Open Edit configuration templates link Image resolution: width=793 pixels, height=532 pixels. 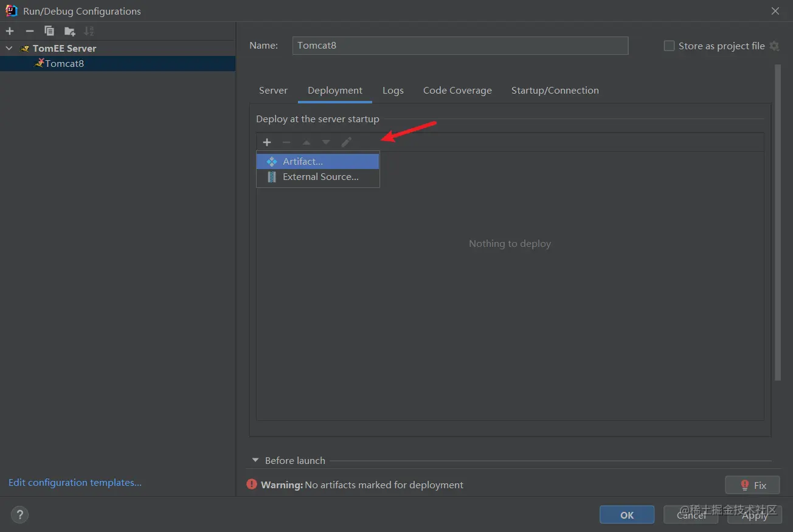tap(75, 483)
